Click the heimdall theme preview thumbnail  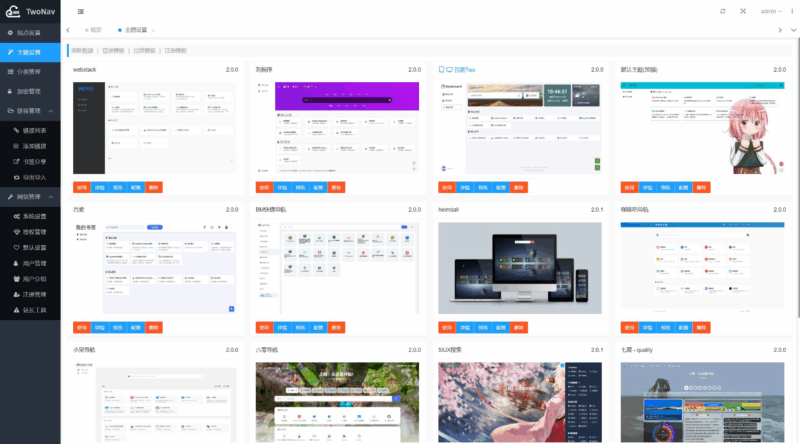click(x=519, y=268)
